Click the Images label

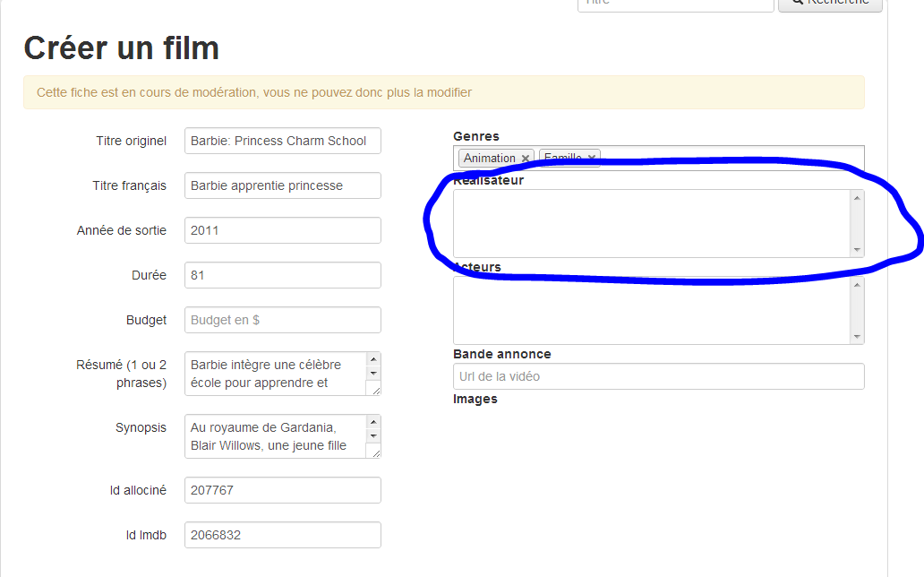(475, 399)
